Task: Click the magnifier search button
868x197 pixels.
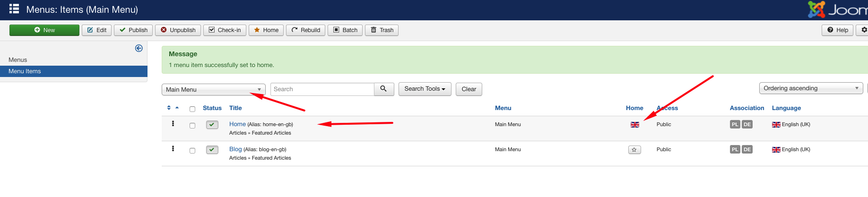Action: point(384,89)
